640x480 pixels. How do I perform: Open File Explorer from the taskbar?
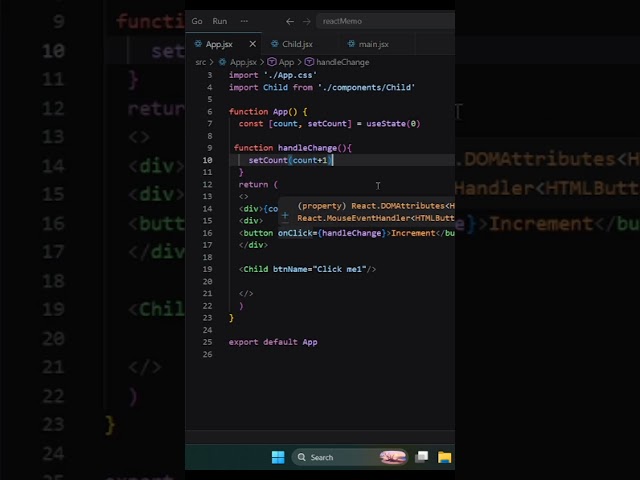pyautogui.click(x=444, y=457)
